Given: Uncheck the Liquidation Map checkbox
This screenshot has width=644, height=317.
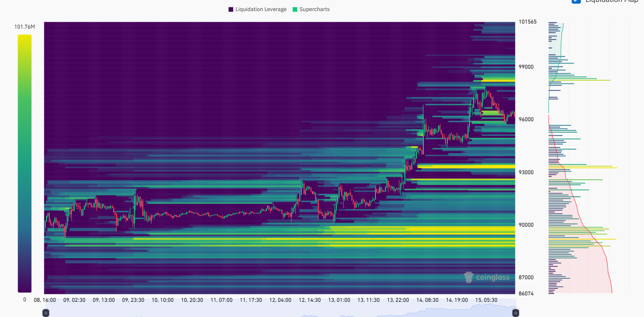Looking at the screenshot, I should pyautogui.click(x=576, y=1).
